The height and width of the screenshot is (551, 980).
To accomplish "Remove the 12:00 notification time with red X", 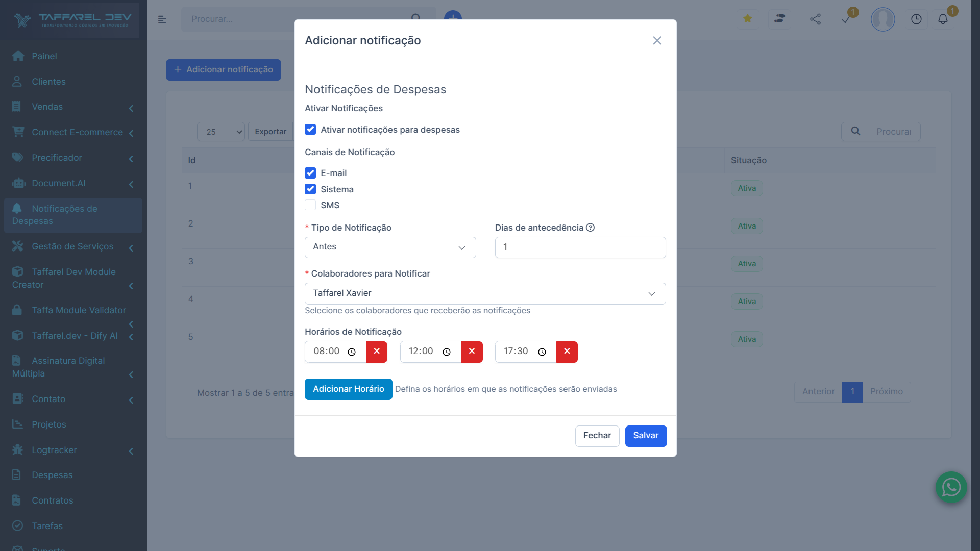I will (471, 352).
